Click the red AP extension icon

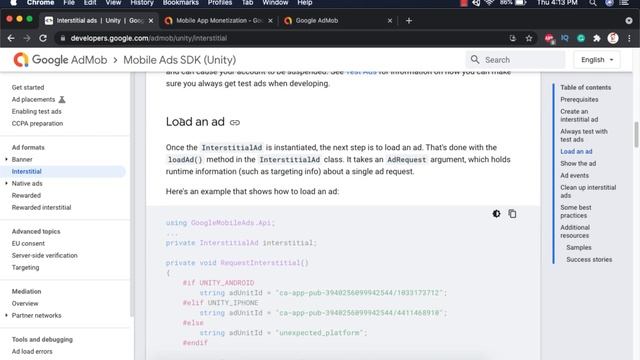pos(549,38)
